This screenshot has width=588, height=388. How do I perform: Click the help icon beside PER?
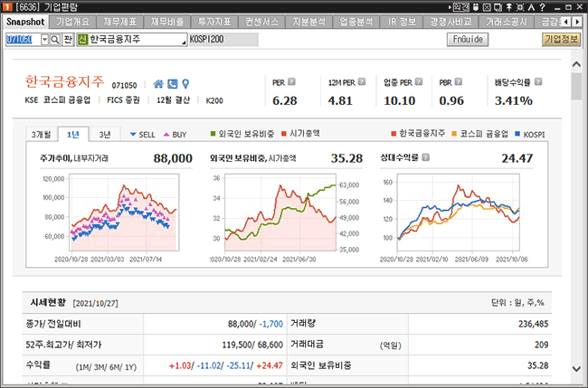pyautogui.click(x=291, y=81)
